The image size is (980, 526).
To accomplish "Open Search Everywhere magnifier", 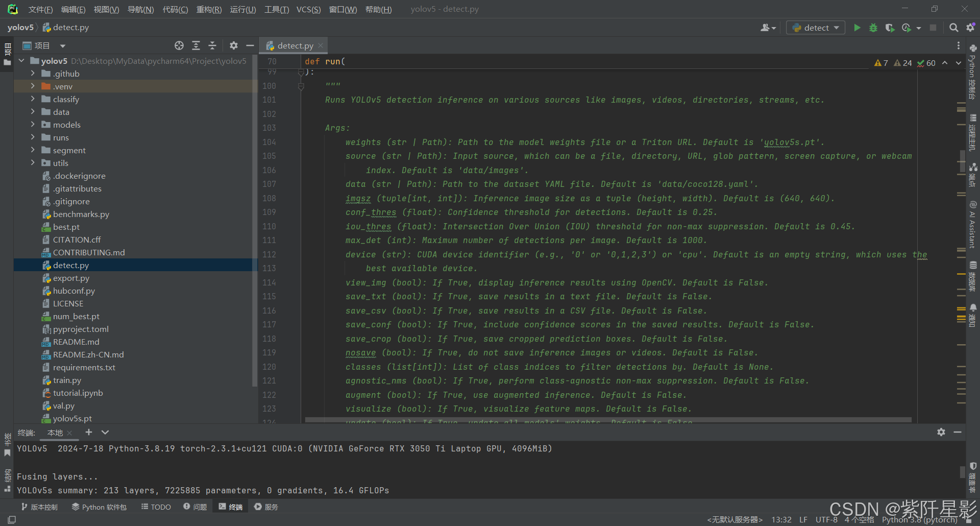I will (x=953, y=28).
